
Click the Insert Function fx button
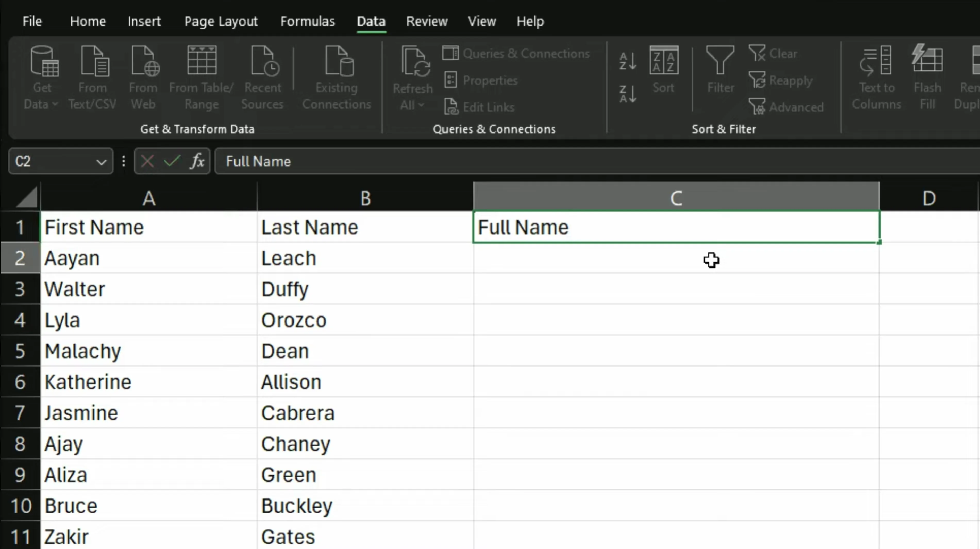pyautogui.click(x=197, y=161)
